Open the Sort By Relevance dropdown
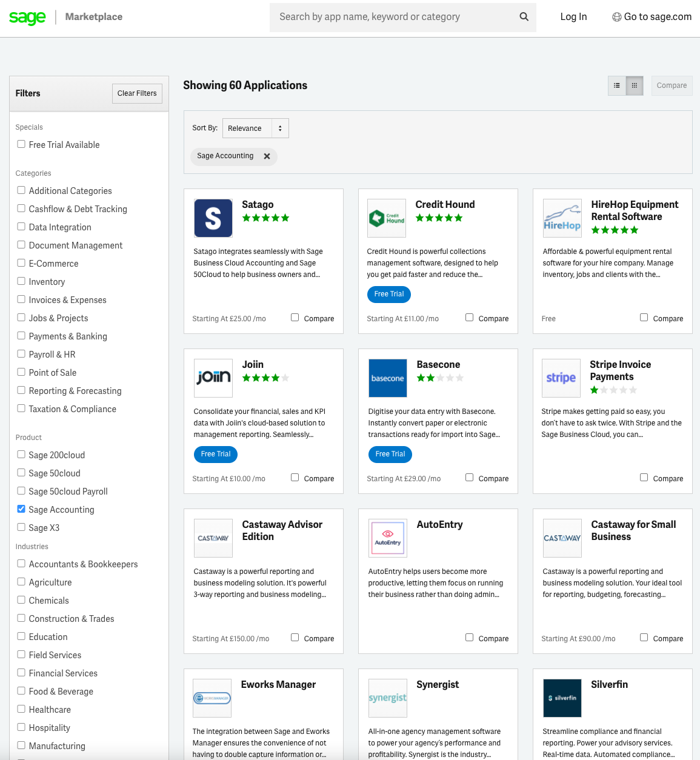Image resolution: width=700 pixels, height=760 pixels. [x=256, y=128]
